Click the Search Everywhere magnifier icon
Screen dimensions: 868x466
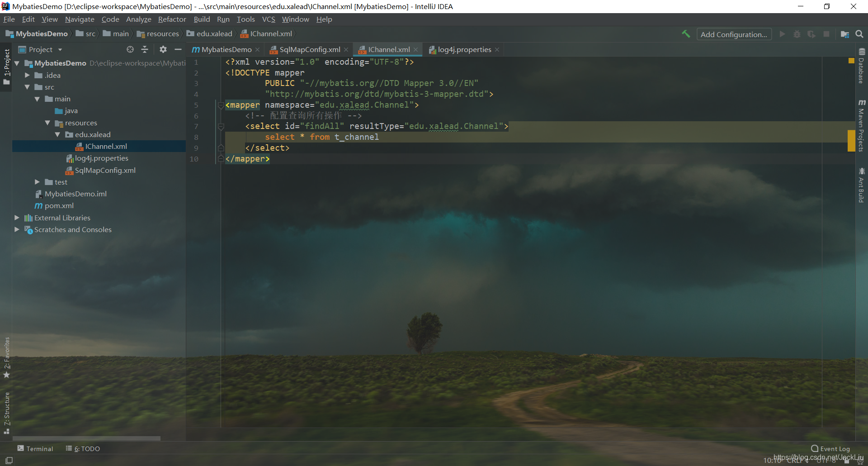tap(859, 34)
